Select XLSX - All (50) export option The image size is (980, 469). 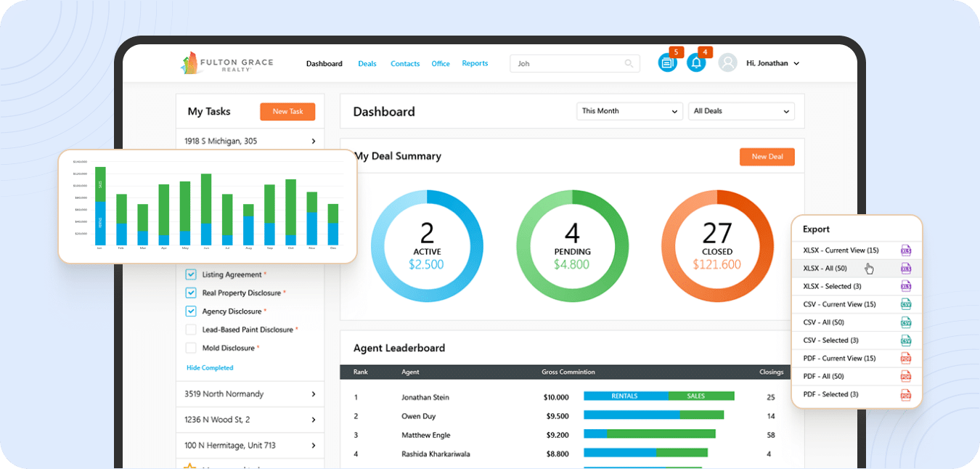tap(857, 269)
